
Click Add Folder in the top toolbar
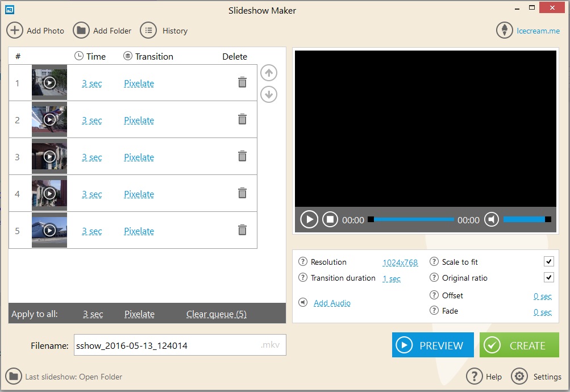coord(102,31)
